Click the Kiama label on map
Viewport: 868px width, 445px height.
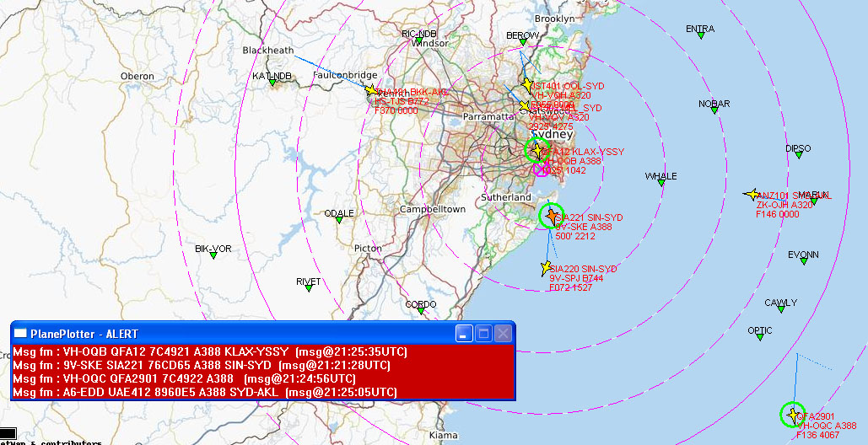(444, 435)
